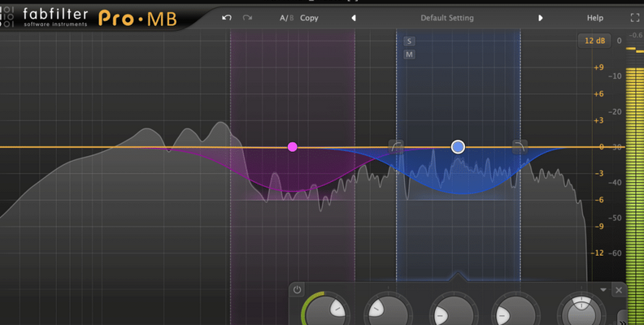Switch A/B comparison state
This screenshot has height=325, width=644.
pyautogui.click(x=286, y=18)
